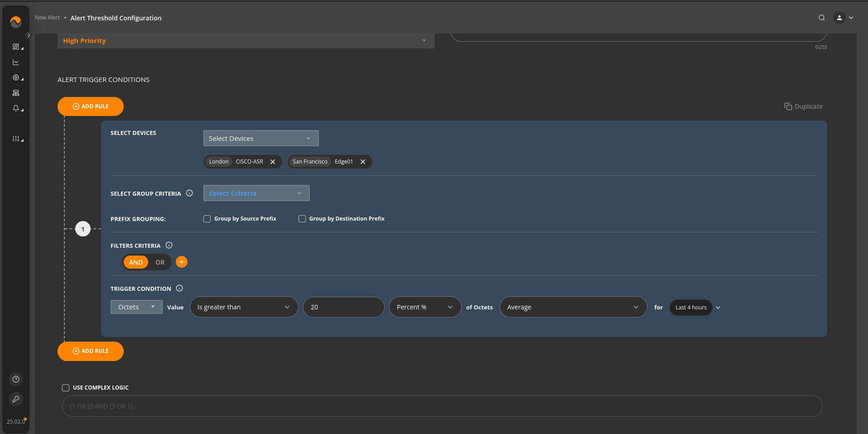Open the line chart analytics icon
The height and width of the screenshot is (434, 868).
[16, 62]
